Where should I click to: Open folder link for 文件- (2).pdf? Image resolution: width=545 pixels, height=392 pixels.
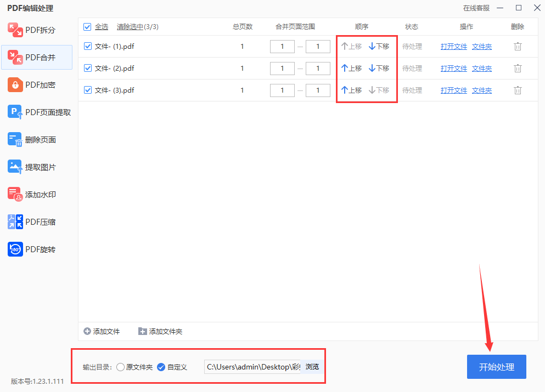click(x=482, y=69)
